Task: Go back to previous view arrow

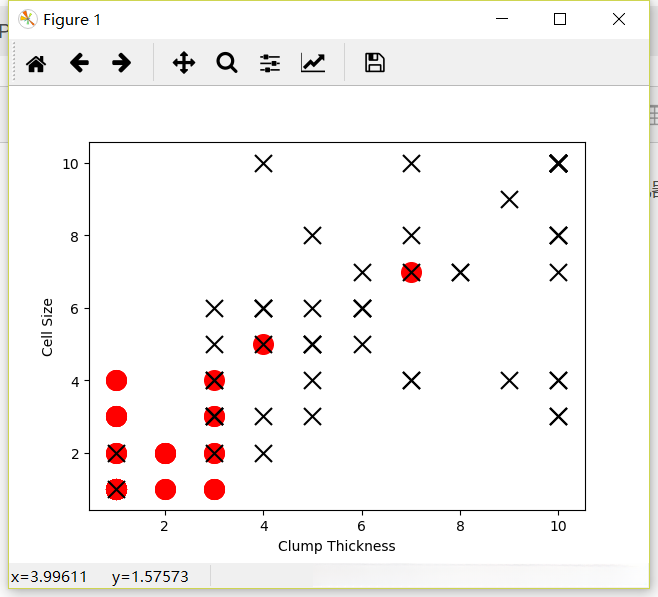Action: (x=79, y=63)
